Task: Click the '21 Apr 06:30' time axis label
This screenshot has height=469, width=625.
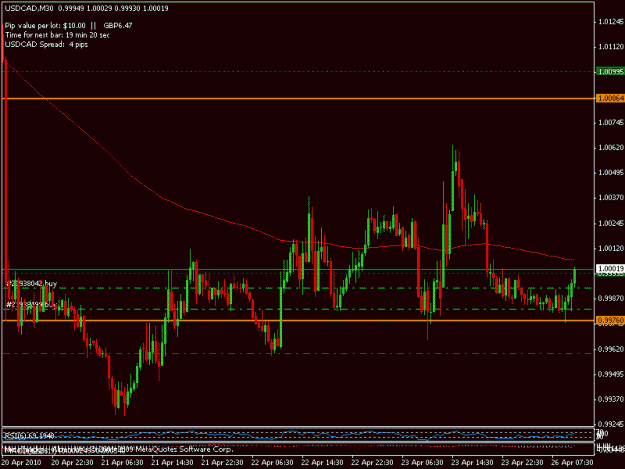Action: [x=122, y=463]
